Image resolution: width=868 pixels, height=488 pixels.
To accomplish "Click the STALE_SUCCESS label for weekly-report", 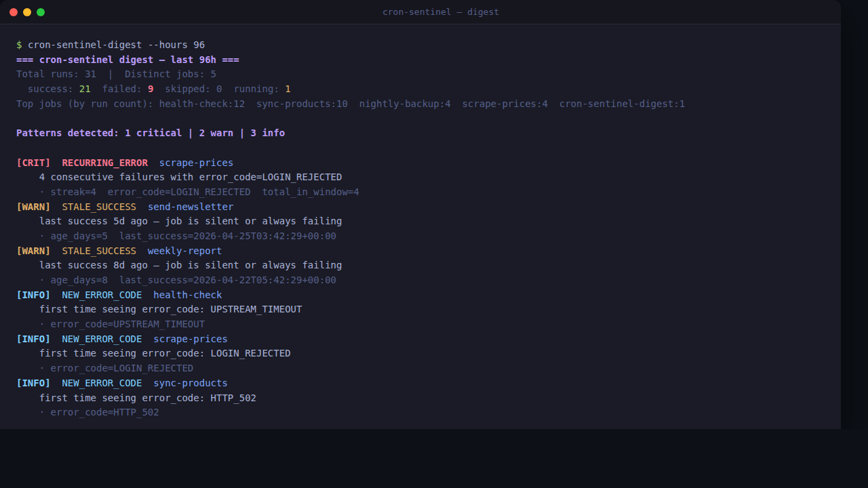I will click(x=99, y=251).
